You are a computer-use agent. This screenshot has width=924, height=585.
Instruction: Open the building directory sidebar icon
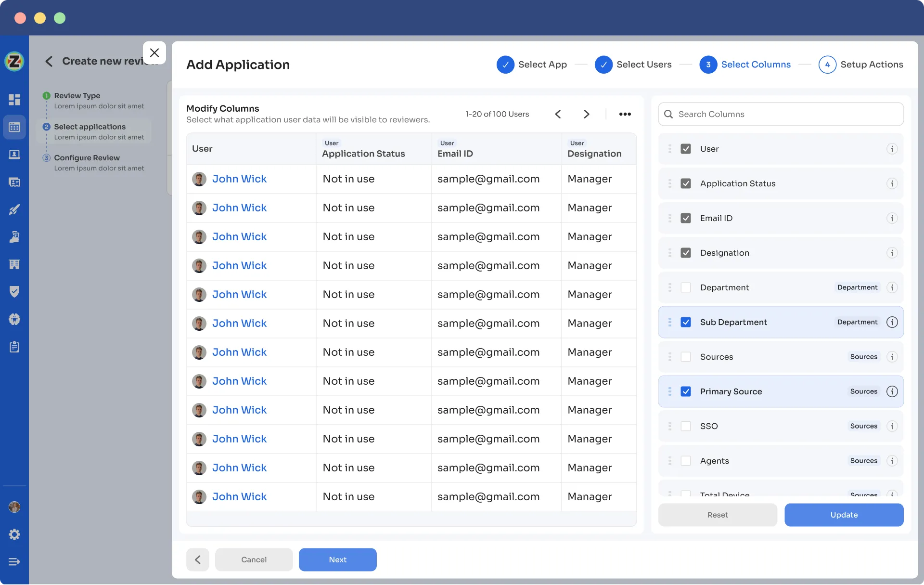coord(14,264)
